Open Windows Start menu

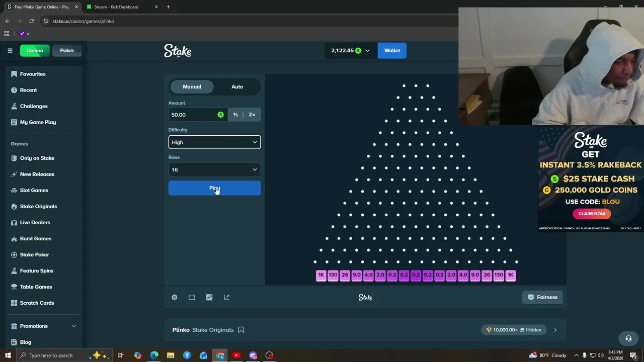pyautogui.click(x=8, y=355)
